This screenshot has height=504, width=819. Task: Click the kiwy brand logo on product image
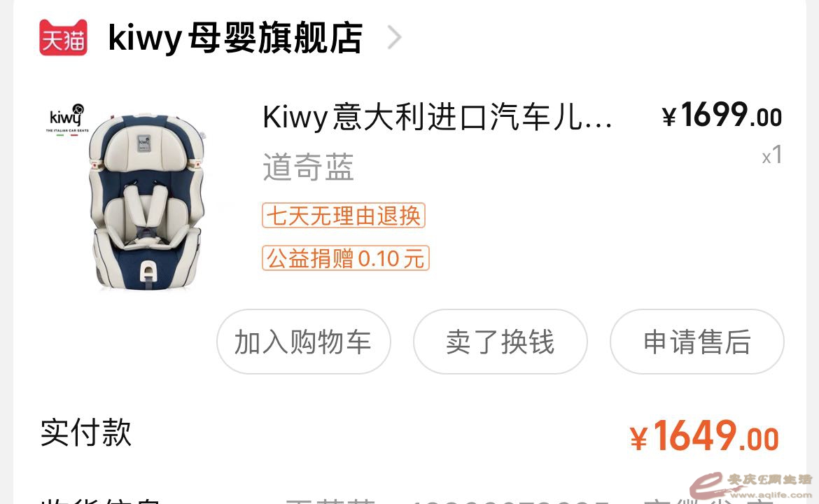click(67, 115)
